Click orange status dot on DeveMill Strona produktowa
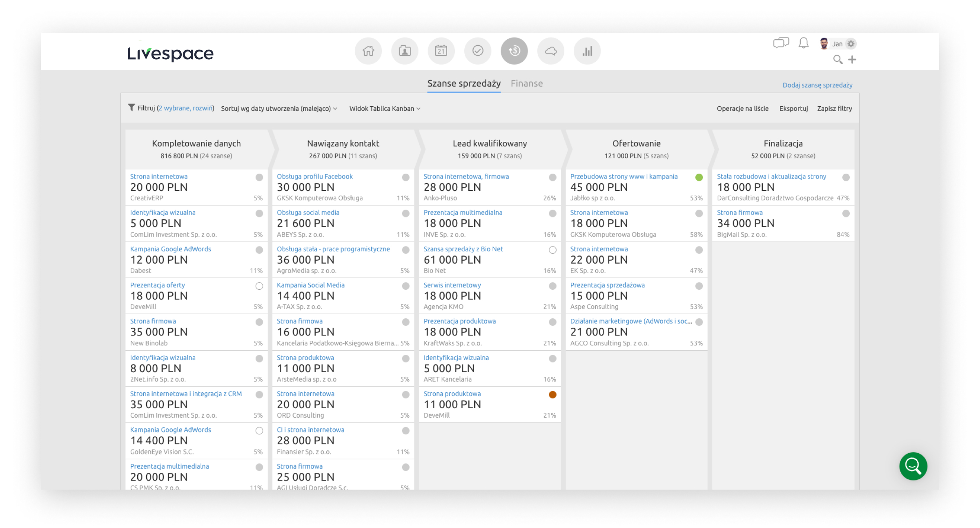This screenshot has width=980, height=528. point(552,395)
